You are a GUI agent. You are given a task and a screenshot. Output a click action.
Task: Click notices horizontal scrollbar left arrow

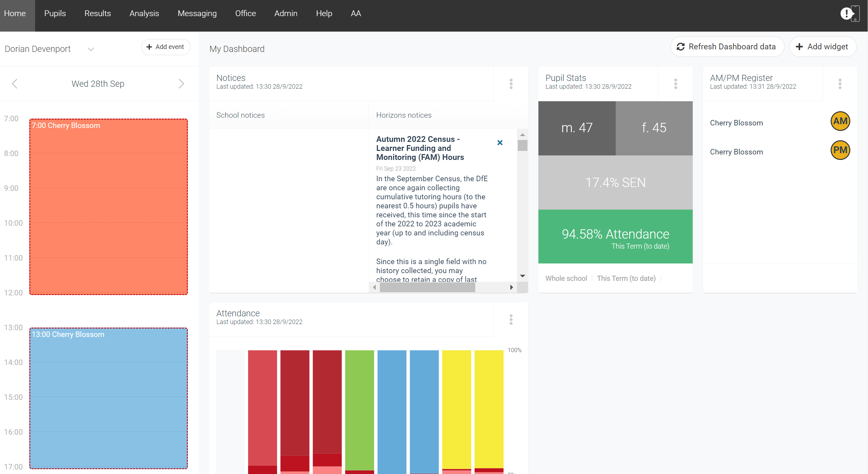(x=374, y=287)
